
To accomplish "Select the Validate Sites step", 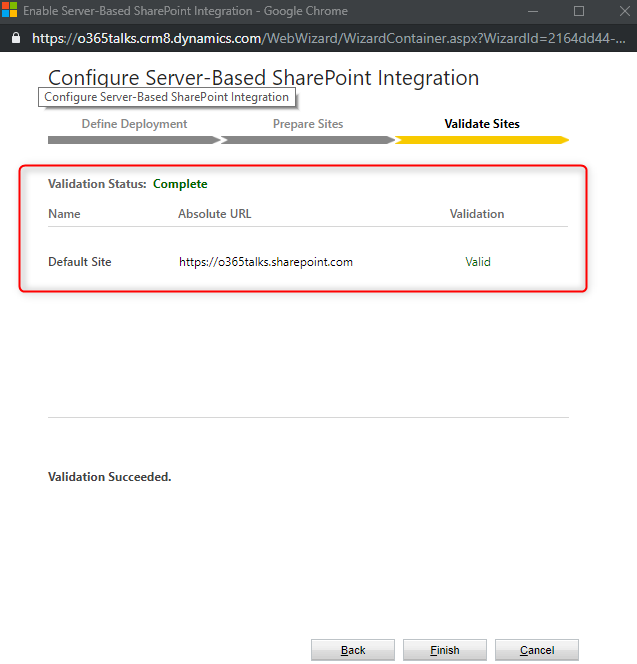I will pyautogui.click(x=482, y=124).
